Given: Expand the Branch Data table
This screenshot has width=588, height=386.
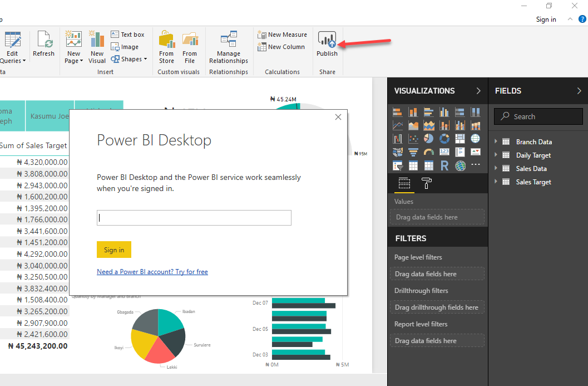Looking at the screenshot, I should (497, 141).
